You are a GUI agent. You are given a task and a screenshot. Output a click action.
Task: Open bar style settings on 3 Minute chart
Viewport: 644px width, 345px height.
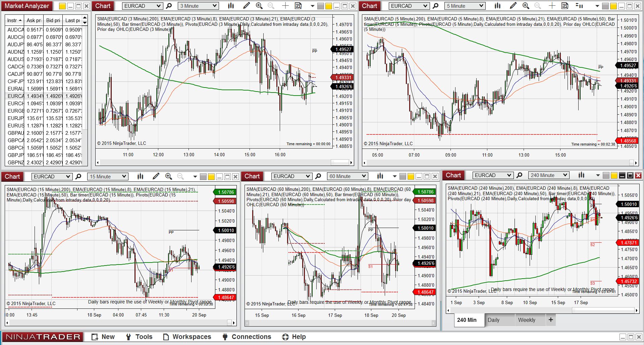pos(231,6)
